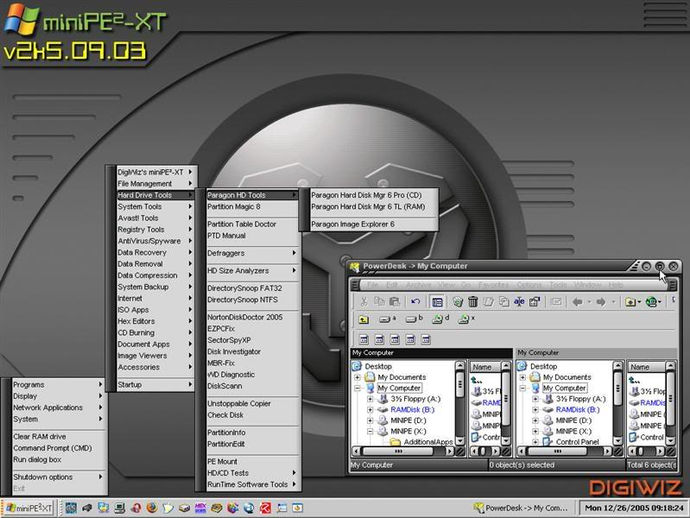Click the left pane horizontal scrollbar thumb
The height and width of the screenshot is (518, 690).
[398, 451]
